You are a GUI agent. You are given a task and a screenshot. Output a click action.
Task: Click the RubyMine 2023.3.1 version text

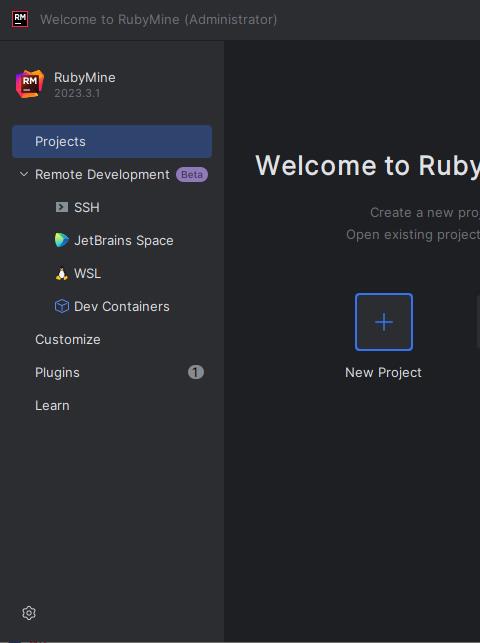(77, 93)
